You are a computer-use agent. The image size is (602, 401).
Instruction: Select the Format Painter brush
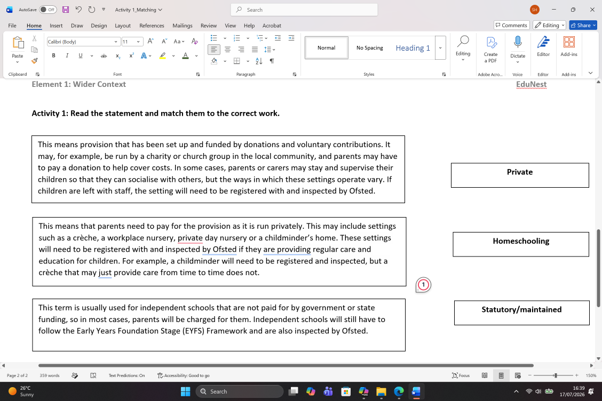(x=34, y=61)
